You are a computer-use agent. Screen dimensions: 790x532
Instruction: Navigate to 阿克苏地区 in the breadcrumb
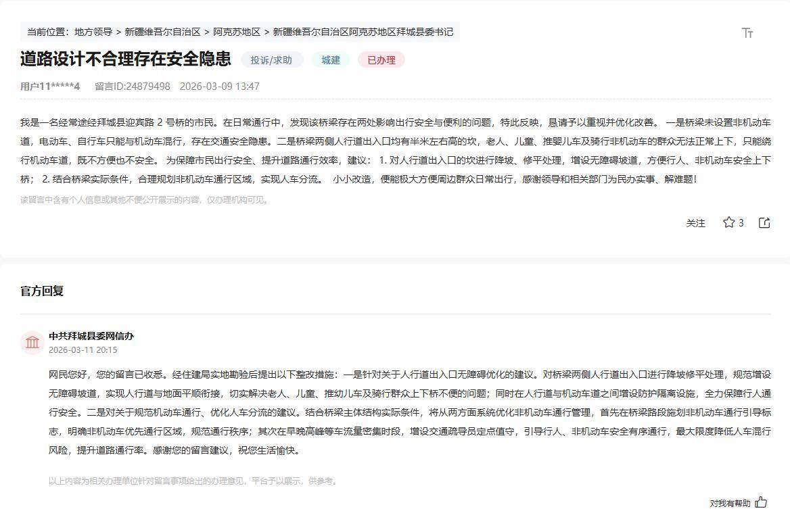[x=237, y=32]
